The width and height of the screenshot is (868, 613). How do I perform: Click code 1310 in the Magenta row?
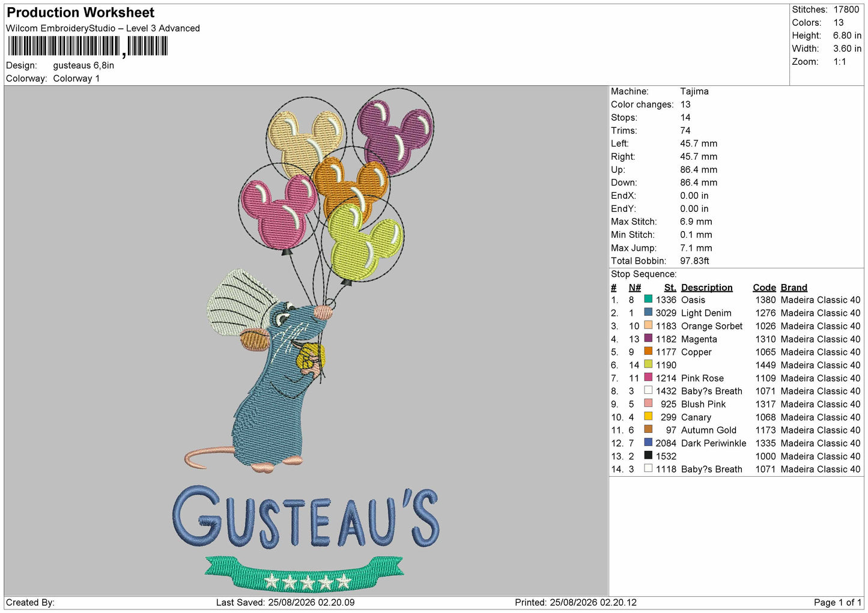[766, 339]
